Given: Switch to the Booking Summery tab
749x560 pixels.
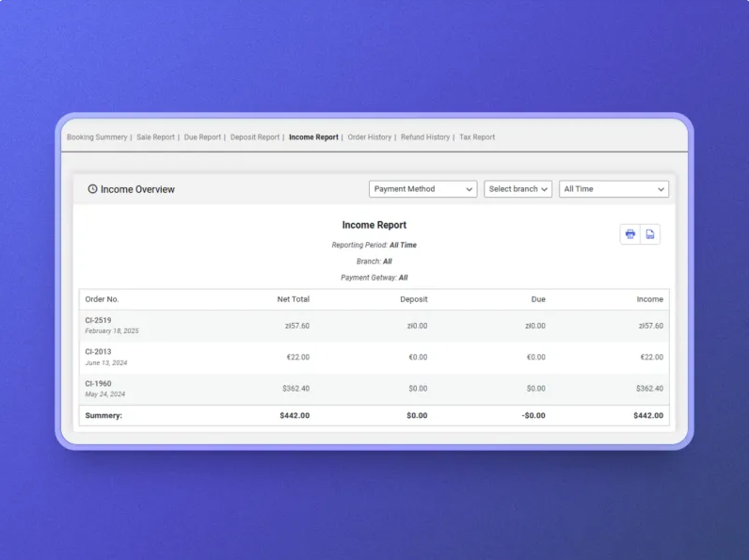Looking at the screenshot, I should [97, 137].
